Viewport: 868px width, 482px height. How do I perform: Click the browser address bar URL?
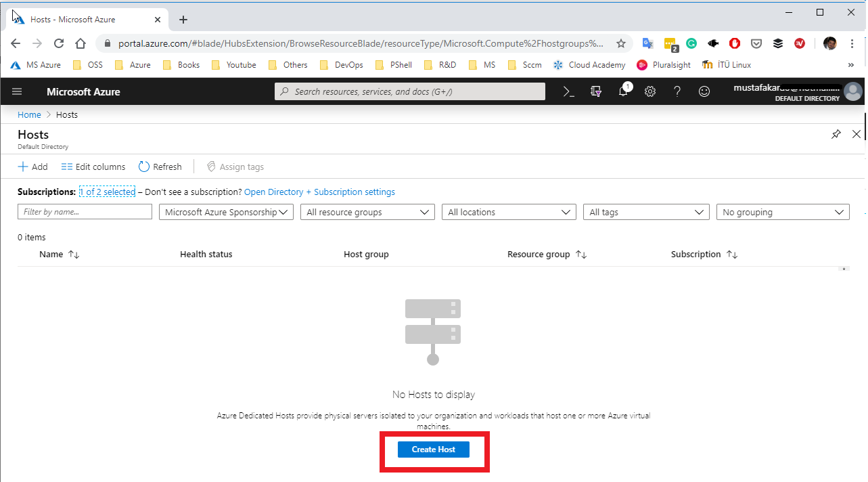pos(361,43)
